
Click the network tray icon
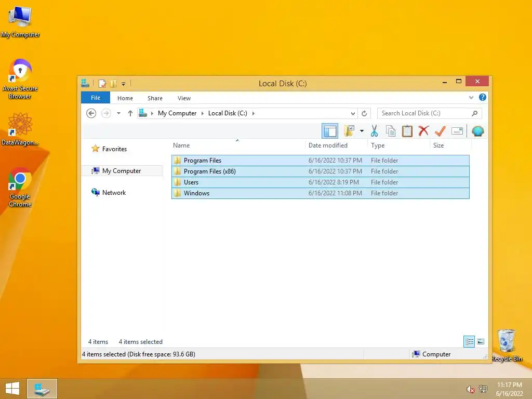[x=483, y=389]
